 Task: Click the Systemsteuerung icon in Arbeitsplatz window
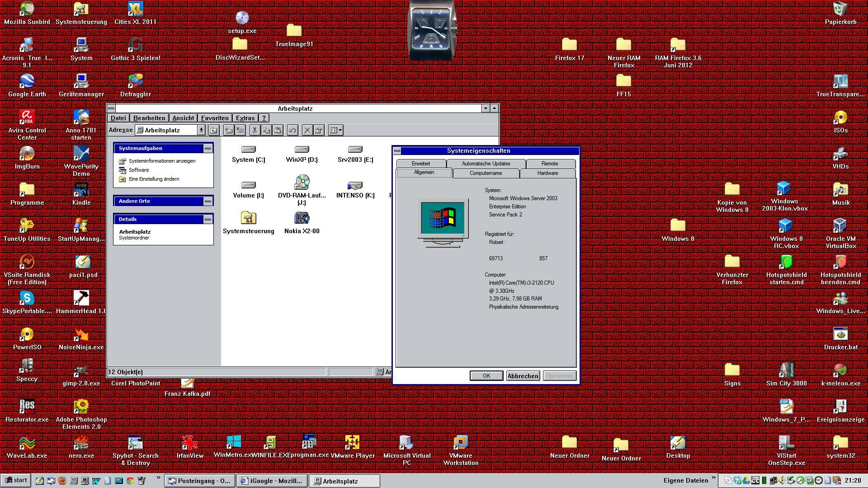[248, 218]
